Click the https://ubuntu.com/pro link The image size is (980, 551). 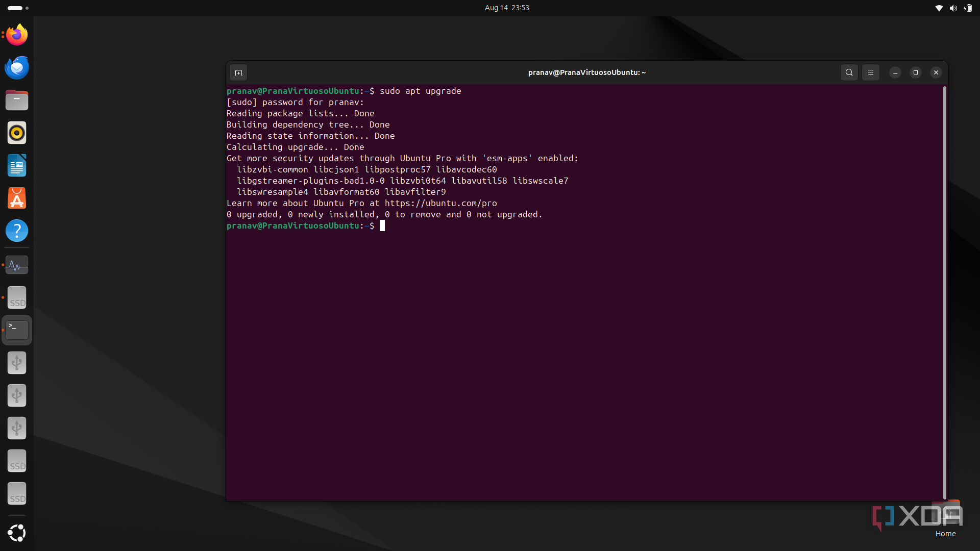click(x=440, y=203)
